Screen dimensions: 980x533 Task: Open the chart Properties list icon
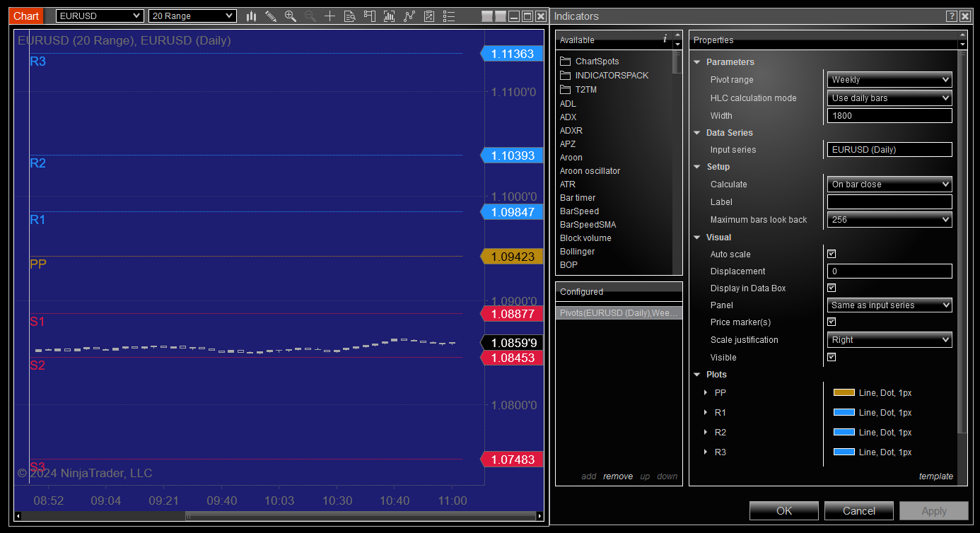(449, 16)
